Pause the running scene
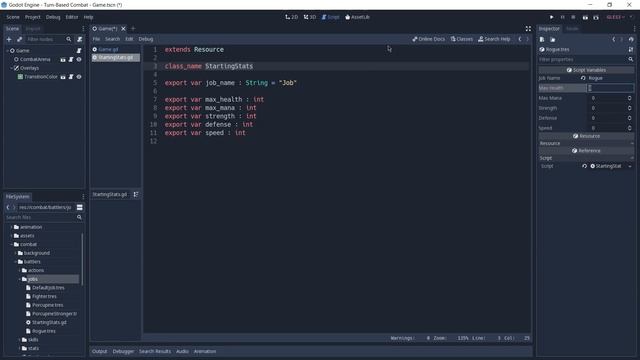 click(x=562, y=17)
